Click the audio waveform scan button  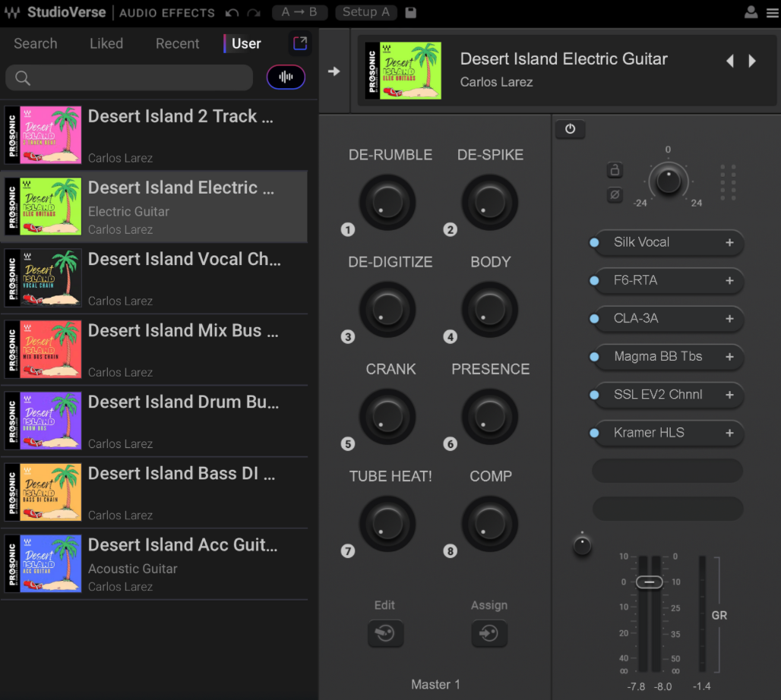click(286, 77)
